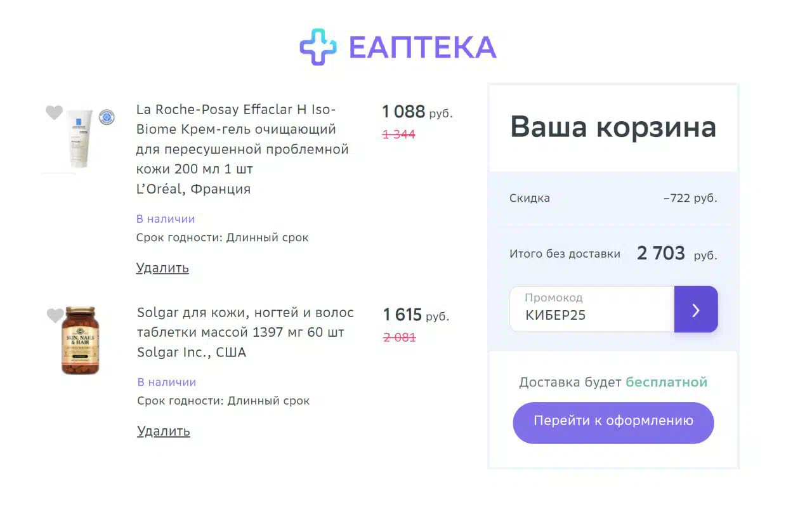Click the ЕАПТЕКА wordmark text

(422, 48)
